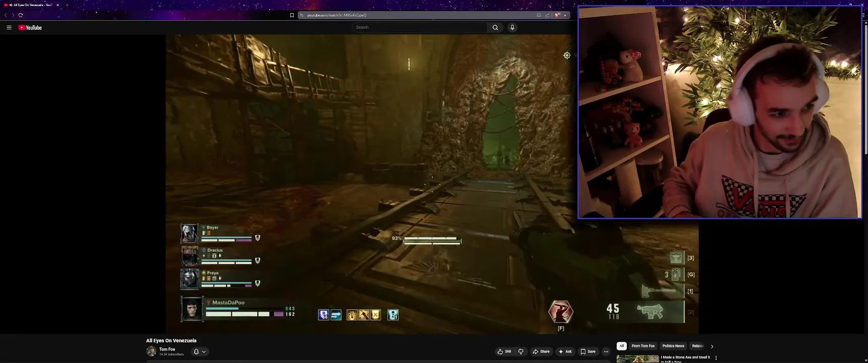Start voice search with microphone icon
Screen dimensions: 868x363
(x=512, y=27)
